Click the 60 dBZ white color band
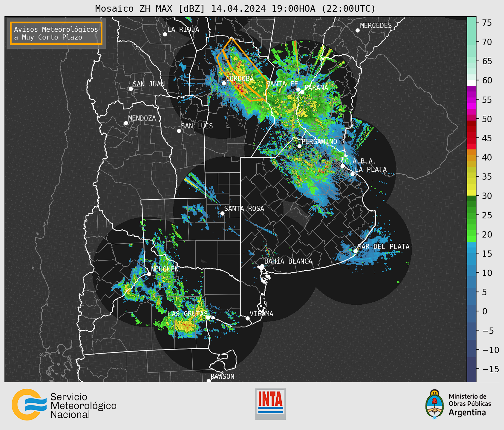 [x=471, y=83]
